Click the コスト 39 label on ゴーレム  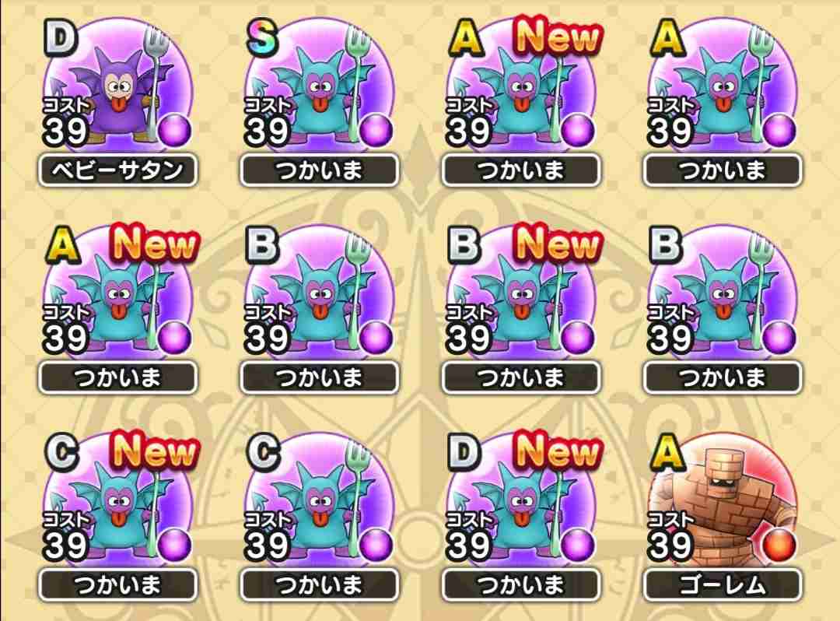[x=670, y=536]
